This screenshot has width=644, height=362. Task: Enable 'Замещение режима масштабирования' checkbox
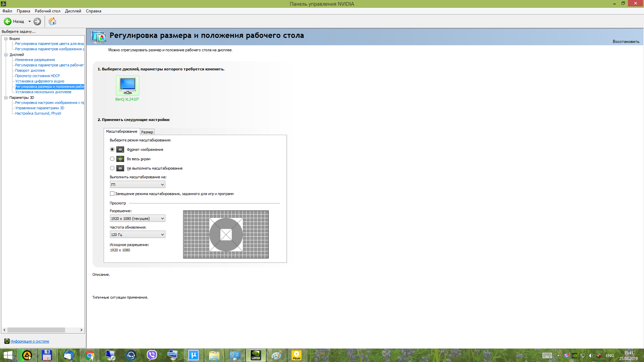coord(112,194)
